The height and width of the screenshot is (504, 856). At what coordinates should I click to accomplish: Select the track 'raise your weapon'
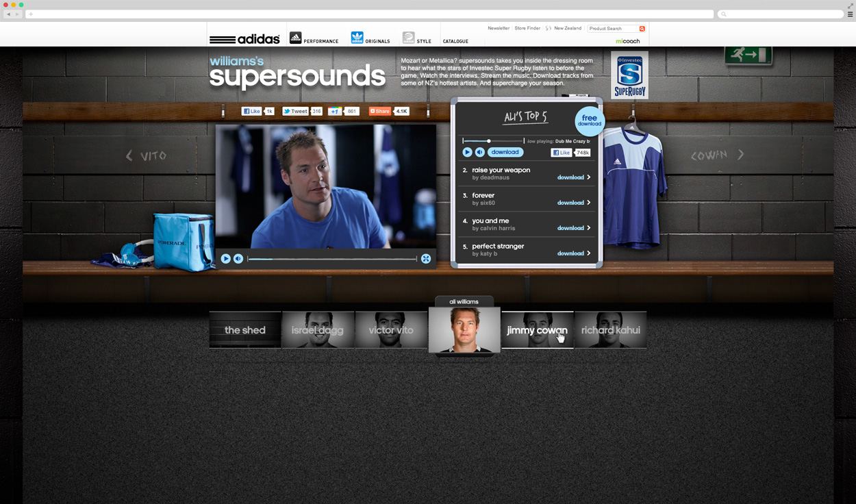(501, 170)
